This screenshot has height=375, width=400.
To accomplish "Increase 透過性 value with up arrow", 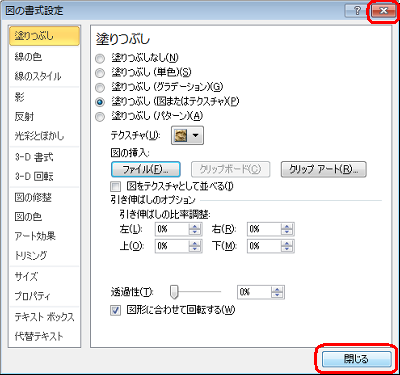I will tap(277, 289).
